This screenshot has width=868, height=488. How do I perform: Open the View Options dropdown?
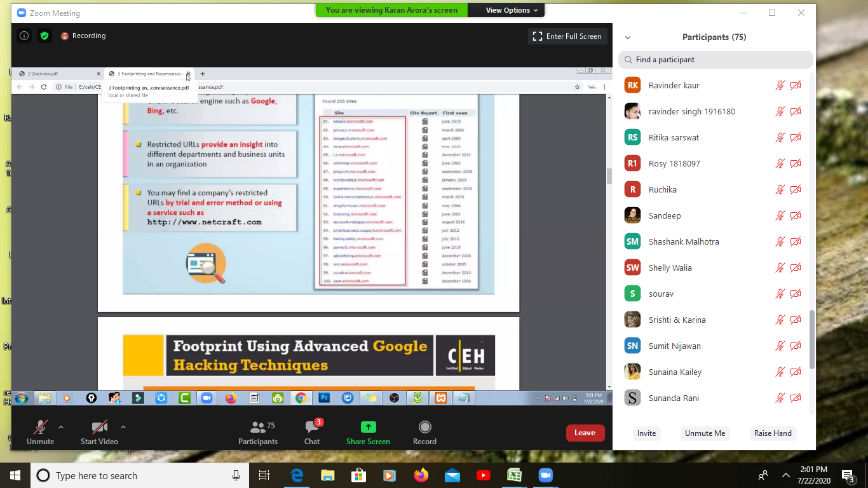coord(512,10)
